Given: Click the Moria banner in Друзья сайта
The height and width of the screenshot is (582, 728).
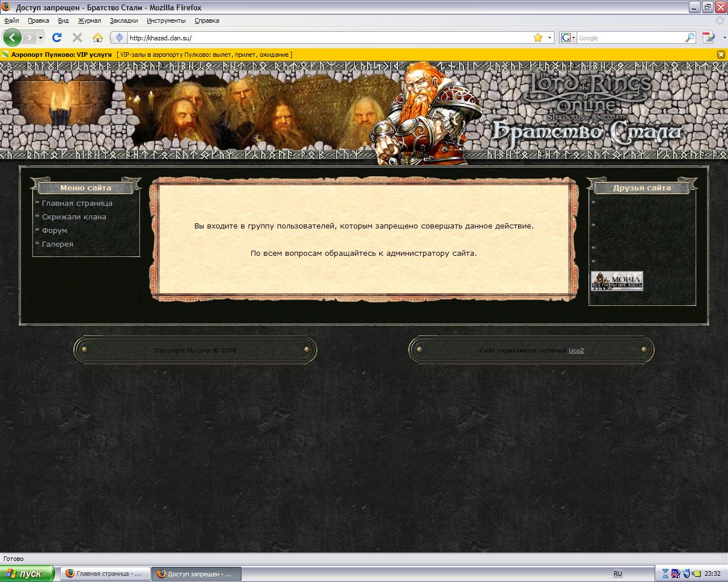Looking at the screenshot, I should 617,281.
